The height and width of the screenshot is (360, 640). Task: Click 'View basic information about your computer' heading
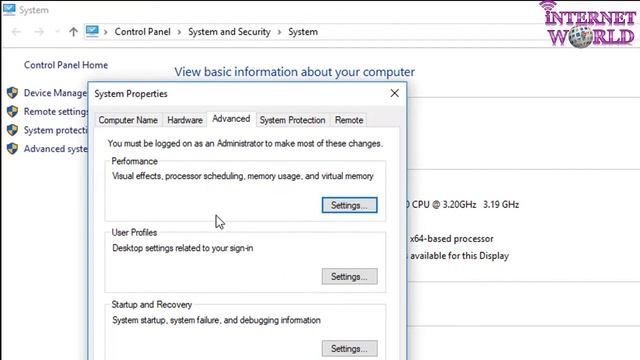point(294,72)
